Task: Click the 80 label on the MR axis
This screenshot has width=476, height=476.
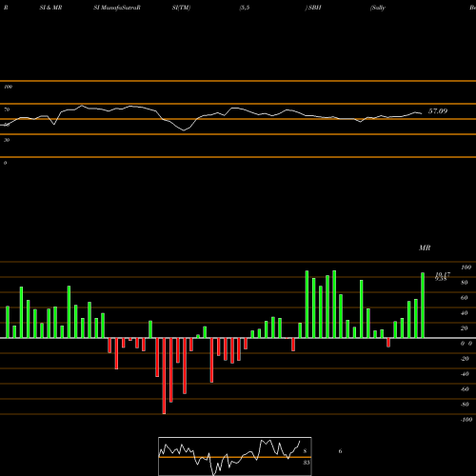Action: (x=465, y=283)
